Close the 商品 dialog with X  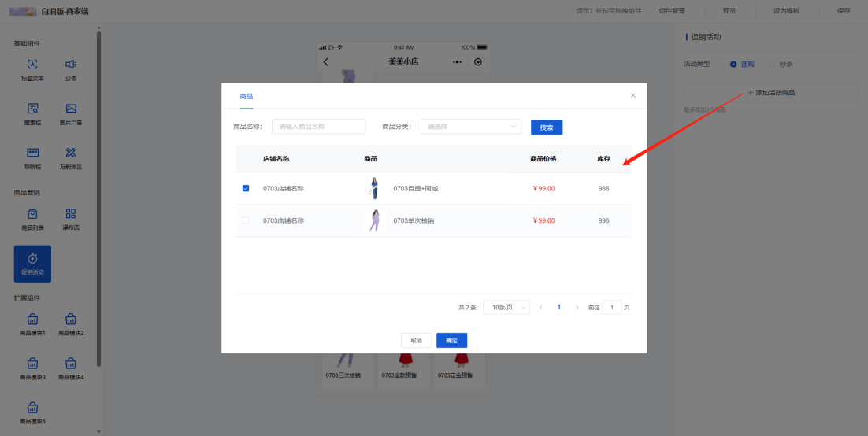pyautogui.click(x=633, y=95)
